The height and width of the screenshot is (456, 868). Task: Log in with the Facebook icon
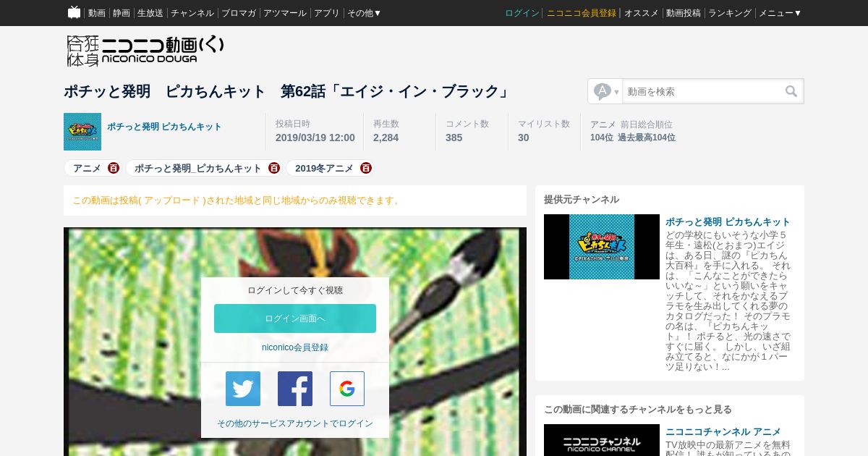295,389
